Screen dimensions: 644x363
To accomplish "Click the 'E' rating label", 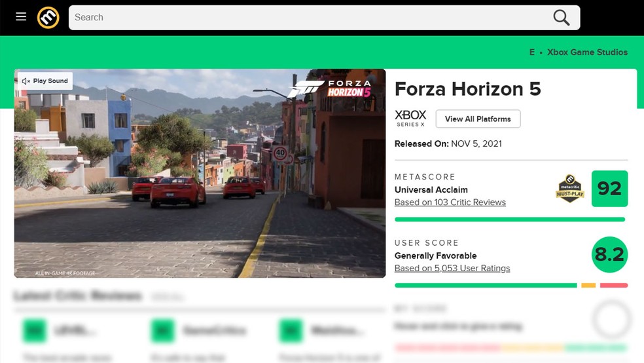I will tap(532, 52).
